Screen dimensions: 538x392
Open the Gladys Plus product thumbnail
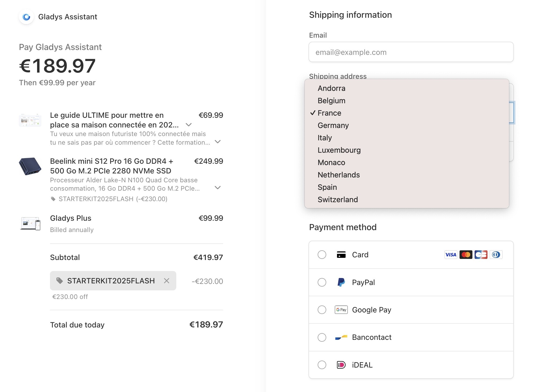click(x=30, y=223)
